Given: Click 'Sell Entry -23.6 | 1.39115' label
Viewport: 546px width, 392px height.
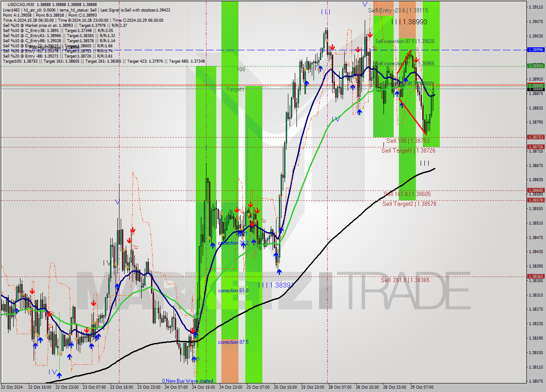Looking at the screenshot, I should [398, 10].
